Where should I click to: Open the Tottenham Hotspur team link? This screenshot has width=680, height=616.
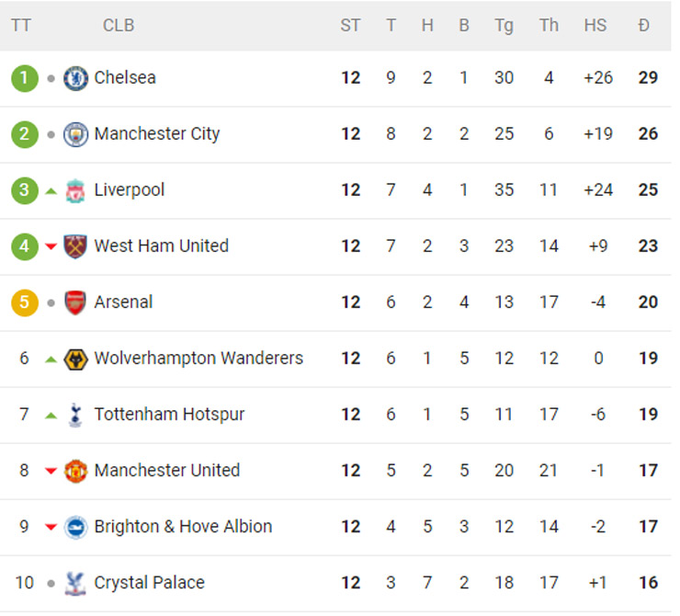coord(169,415)
